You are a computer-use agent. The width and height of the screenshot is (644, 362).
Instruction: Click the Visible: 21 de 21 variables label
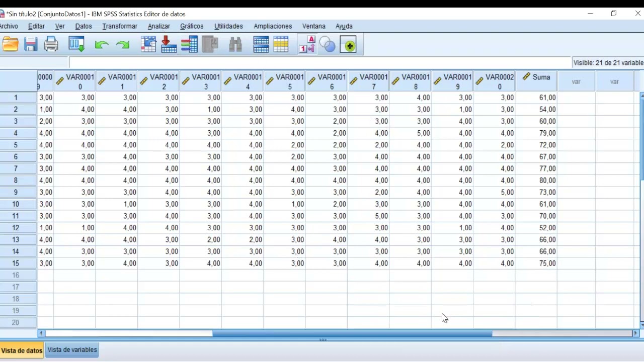608,63
